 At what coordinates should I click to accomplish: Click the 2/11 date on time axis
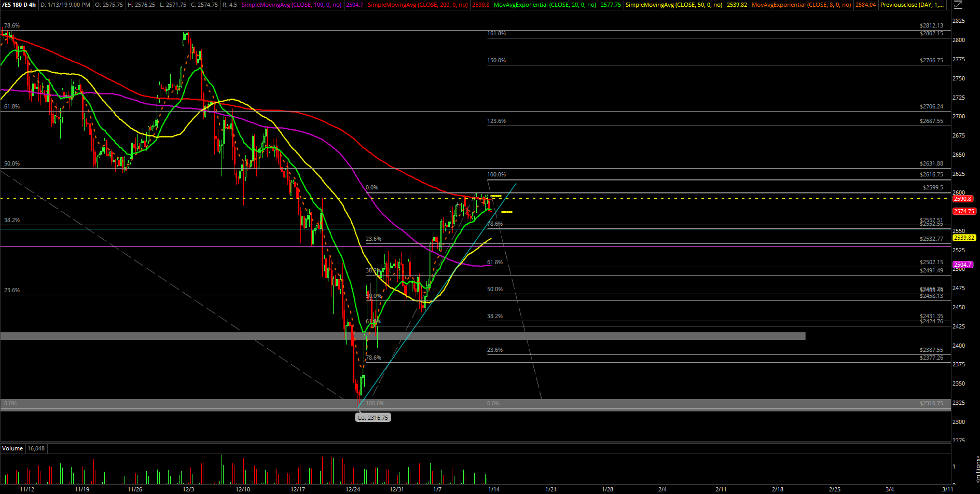(721, 489)
